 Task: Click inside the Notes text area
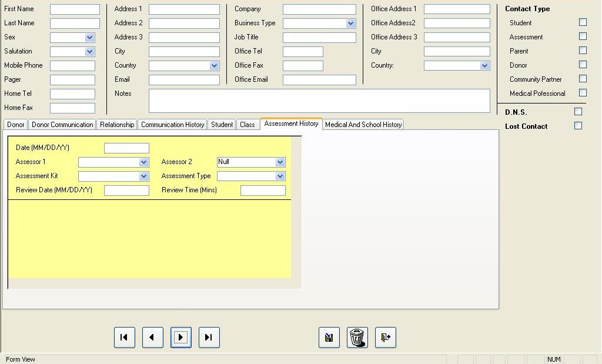pos(319,101)
